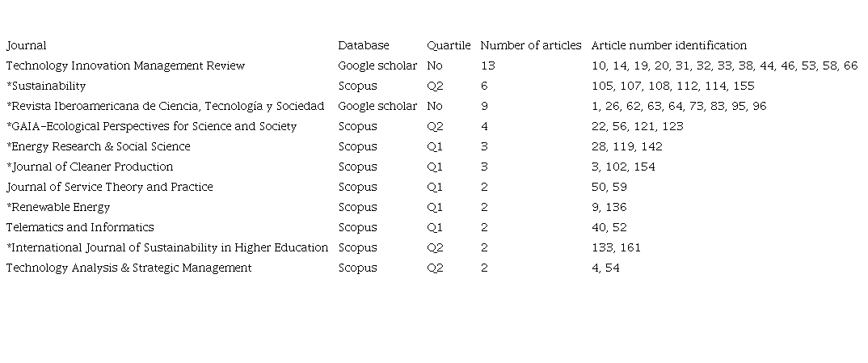868x363 pixels.
Task: Select article numbers 22, 56, 121, 123
Action: (637, 126)
